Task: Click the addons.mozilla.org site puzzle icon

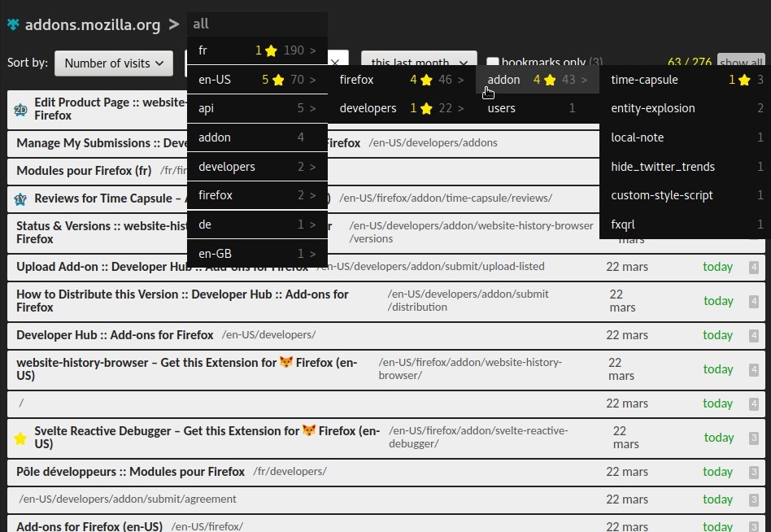Action: 13,24
